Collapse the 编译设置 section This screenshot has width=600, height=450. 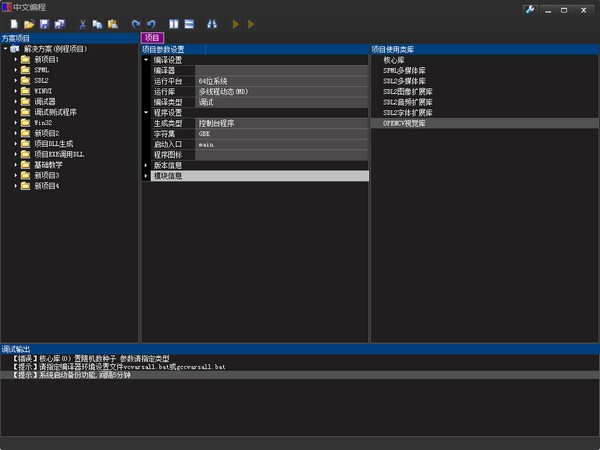coord(146,60)
